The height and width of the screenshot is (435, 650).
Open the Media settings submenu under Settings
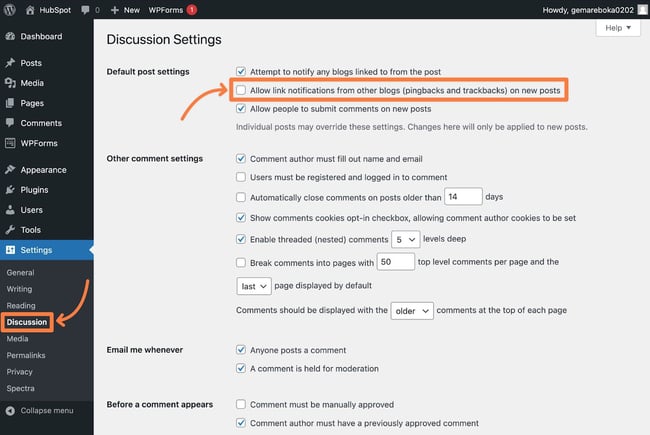coord(17,339)
